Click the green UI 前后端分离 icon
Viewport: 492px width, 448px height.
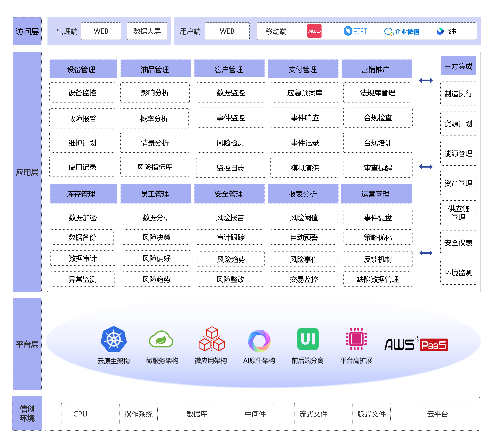coord(308,339)
